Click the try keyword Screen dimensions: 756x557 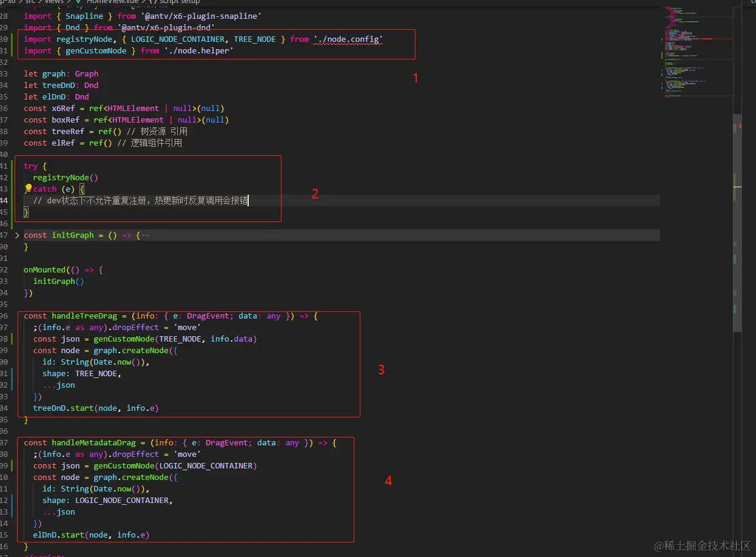point(31,166)
